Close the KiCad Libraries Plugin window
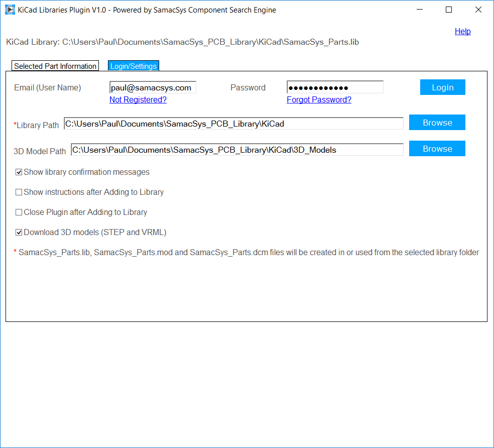Image resolution: width=494 pixels, height=448 pixels. [x=478, y=10]
